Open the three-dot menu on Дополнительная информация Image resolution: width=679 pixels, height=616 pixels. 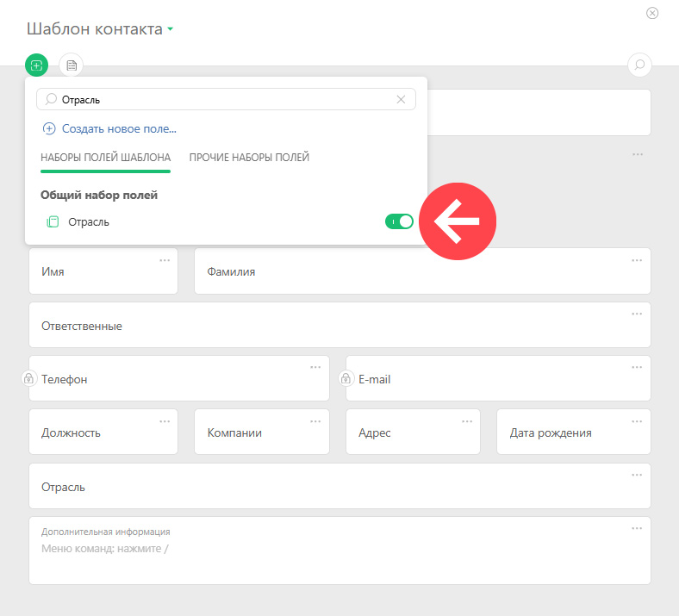coord(637,528)
